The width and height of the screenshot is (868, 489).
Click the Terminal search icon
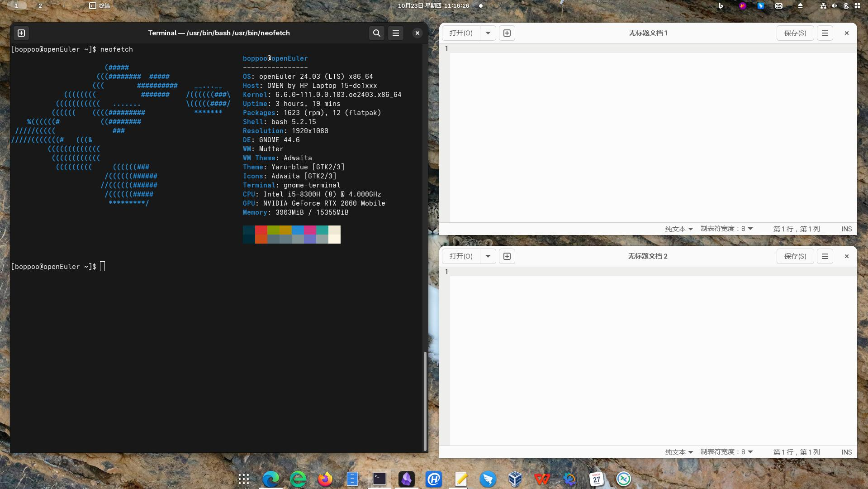[x=376, y=33]
